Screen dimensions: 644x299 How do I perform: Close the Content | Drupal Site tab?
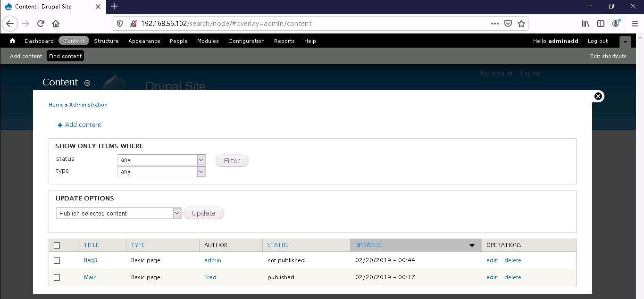(x=98, y=7)
